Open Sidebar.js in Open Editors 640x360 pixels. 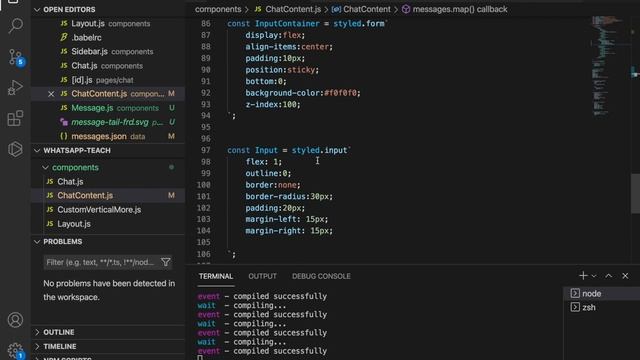click(108, 52)
